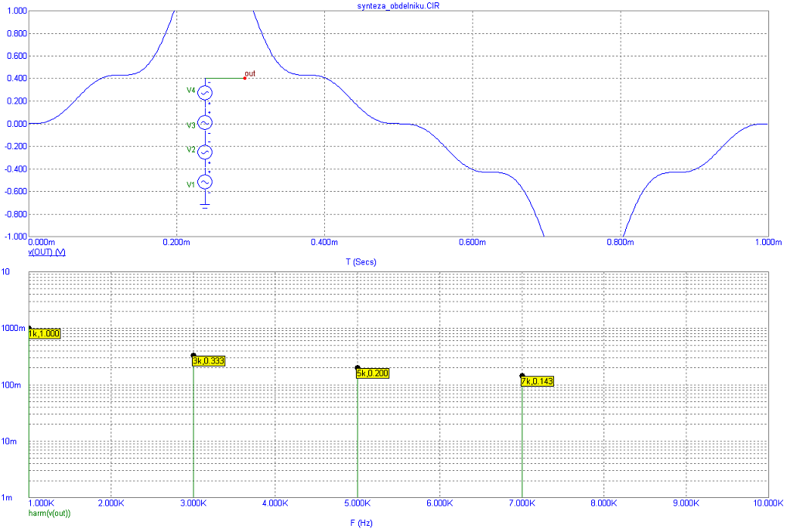Screen dimensions: 790x532
Task: Click the 10m amplitude axis label
Action: [9, 442]
